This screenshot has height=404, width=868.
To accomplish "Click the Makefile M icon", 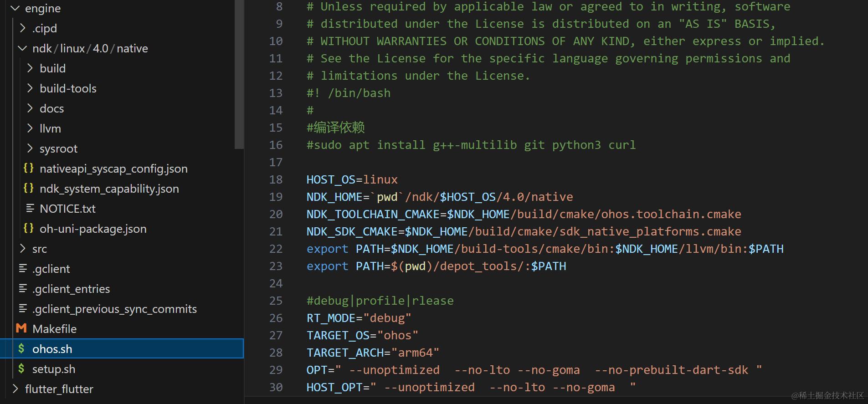I will click(x=21, y=328).
